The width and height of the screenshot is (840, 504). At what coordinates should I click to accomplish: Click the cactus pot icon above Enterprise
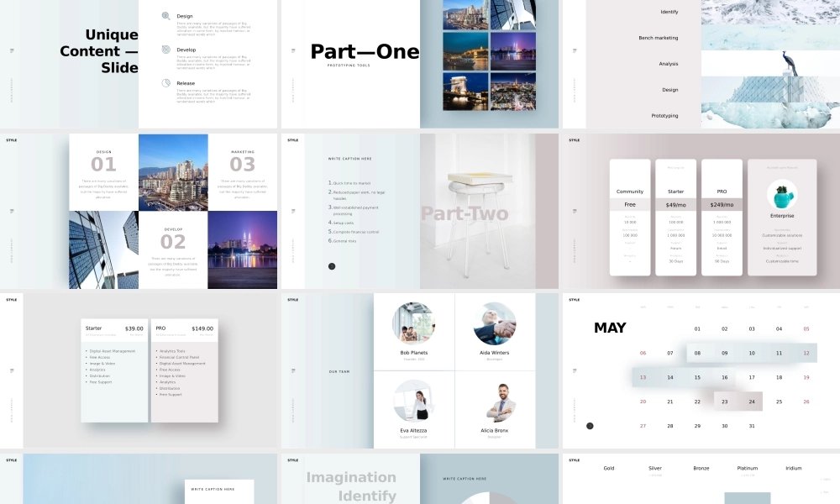782,195
